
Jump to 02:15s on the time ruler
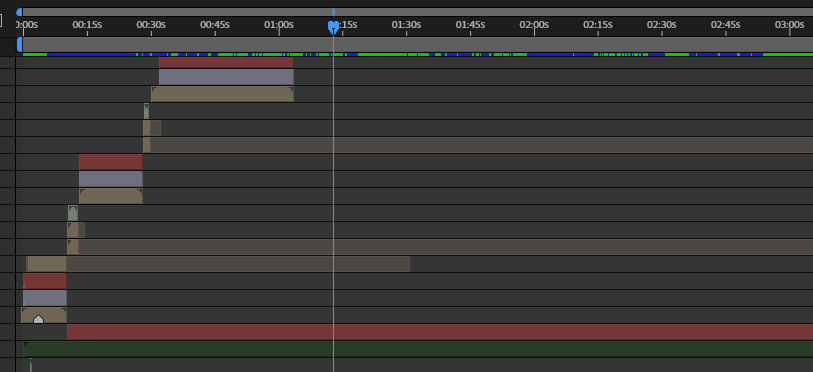tap(598, 25)
